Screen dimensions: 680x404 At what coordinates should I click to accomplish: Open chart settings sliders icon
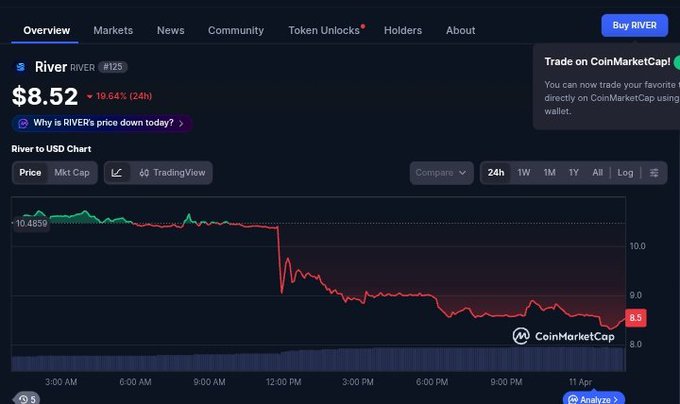tap(654, 173)
